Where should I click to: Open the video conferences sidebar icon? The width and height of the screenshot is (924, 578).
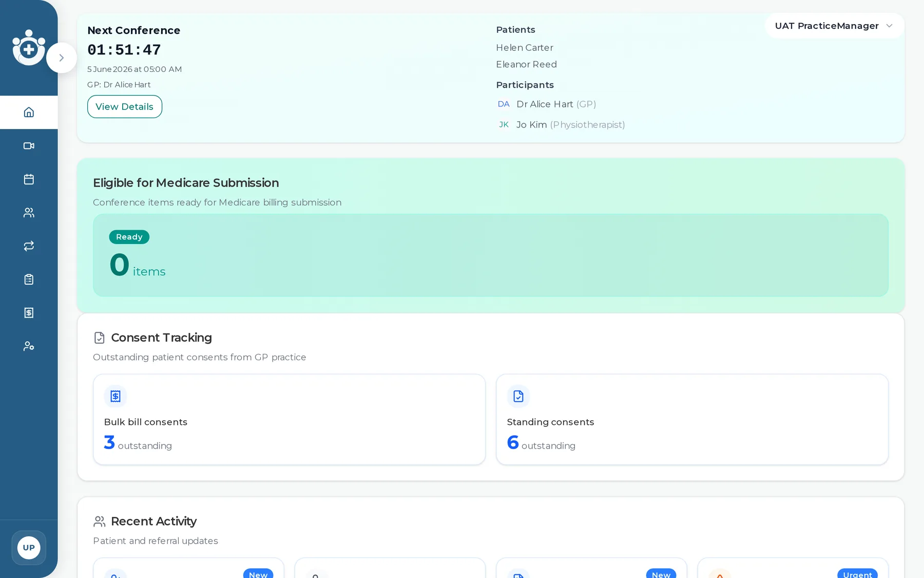pyautogui.click(x=29, y=145)
